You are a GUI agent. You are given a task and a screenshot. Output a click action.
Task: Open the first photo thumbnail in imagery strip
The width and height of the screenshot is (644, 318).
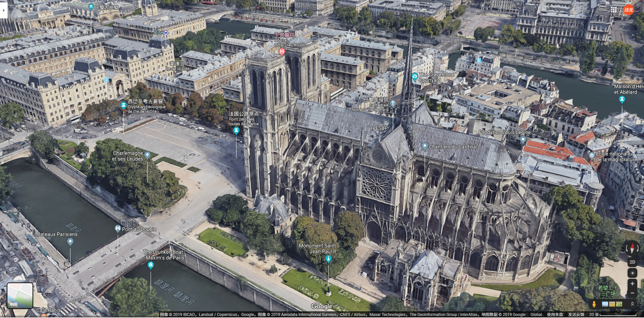(x=605, y=304)
